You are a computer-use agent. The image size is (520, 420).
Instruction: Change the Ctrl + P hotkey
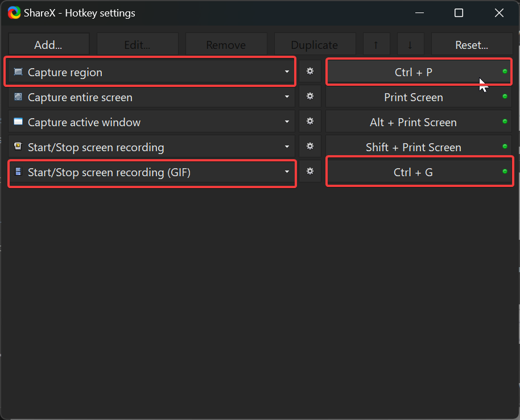tap(419, 72)
